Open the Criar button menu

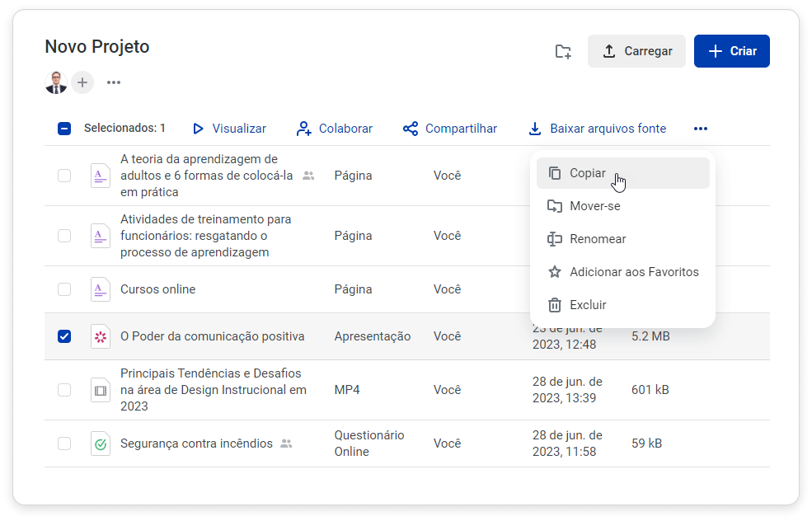pyautogui.click(x=732, y=51)
